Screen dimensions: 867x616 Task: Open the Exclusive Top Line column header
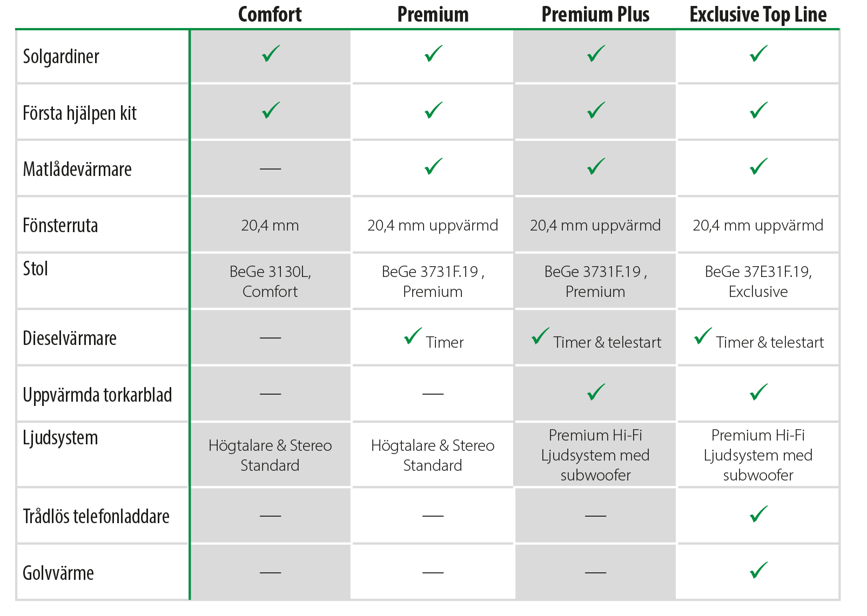(758, 15)
